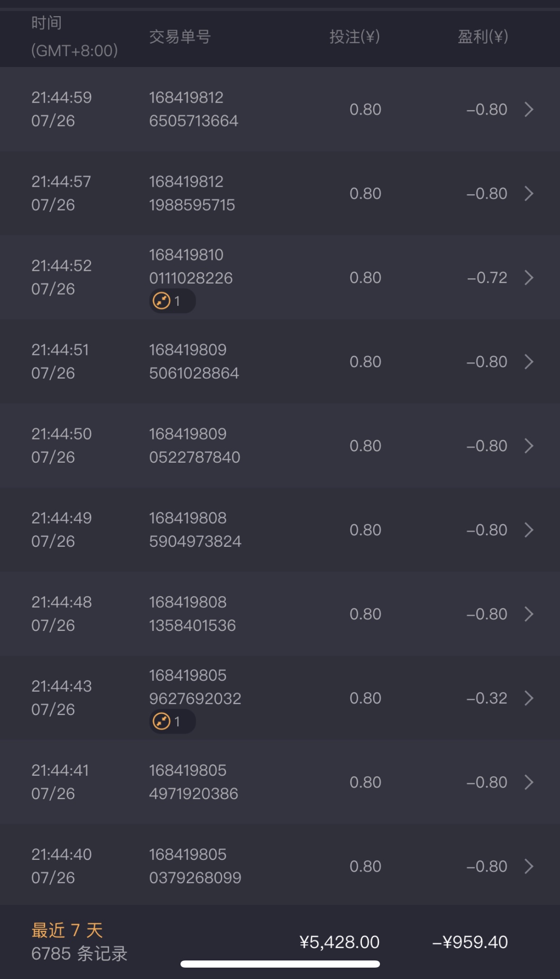Tap the 6785 条记录 record count
This screenshot has height=979, width=560.
click(x=79, y=953)
